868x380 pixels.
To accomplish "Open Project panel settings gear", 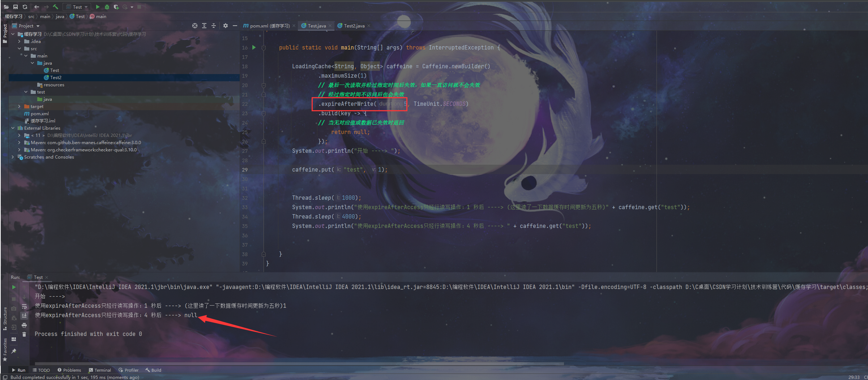I will coord(226,26).
